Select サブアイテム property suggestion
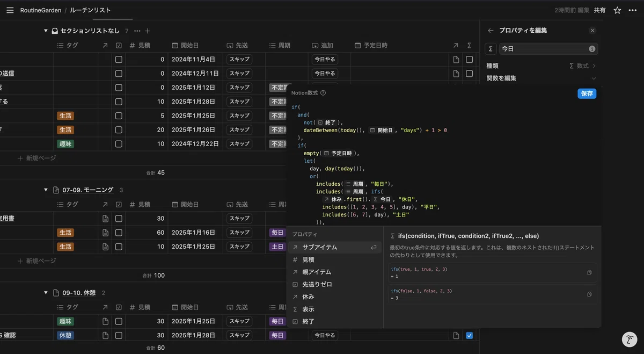Screen dimensions: 644x354 point(334,247)
